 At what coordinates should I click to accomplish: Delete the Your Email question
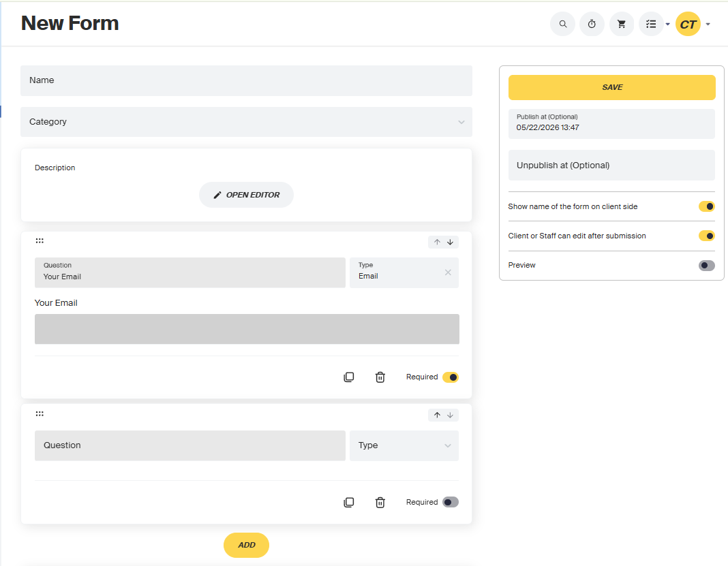point(380,377)
